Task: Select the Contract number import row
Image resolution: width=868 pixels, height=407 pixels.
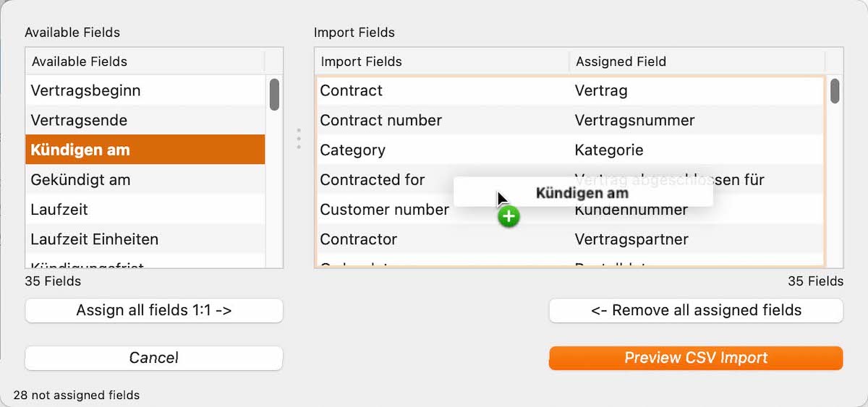Action: coord(570,120)
